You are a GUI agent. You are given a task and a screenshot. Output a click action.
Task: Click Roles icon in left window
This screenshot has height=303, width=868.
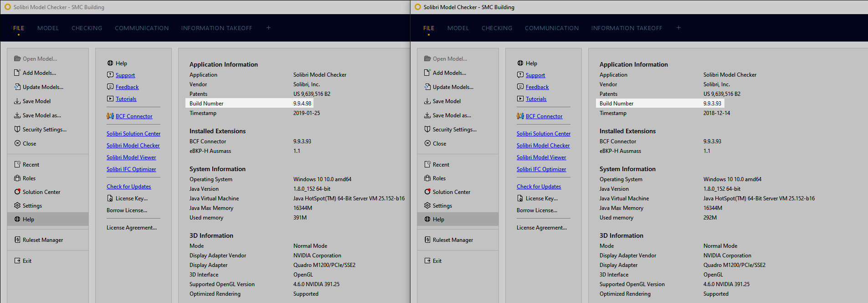(17, 178)
